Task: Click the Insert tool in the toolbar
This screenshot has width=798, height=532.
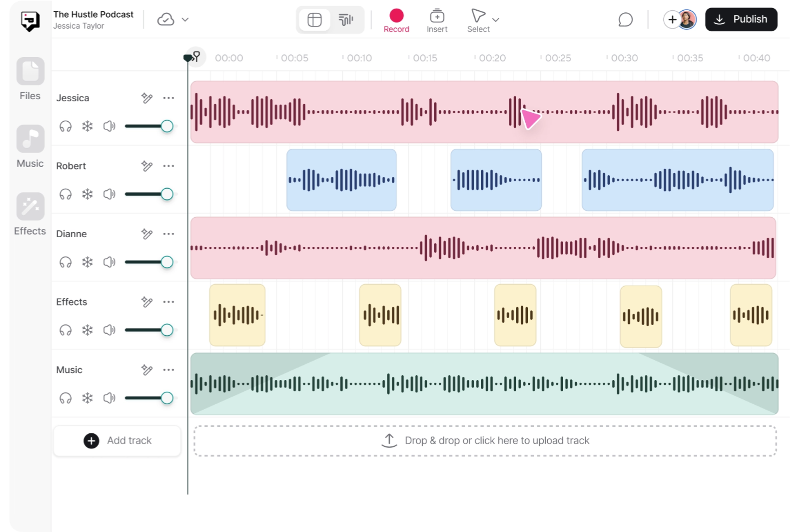Action: [x=437, y=19]
